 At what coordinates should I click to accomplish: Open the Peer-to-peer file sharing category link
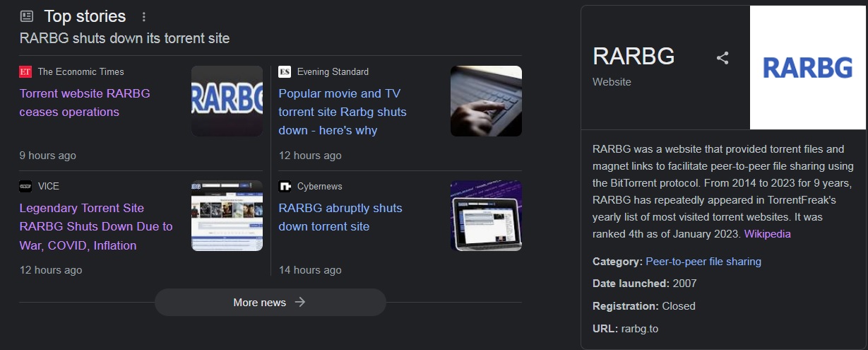coord(703,262)
